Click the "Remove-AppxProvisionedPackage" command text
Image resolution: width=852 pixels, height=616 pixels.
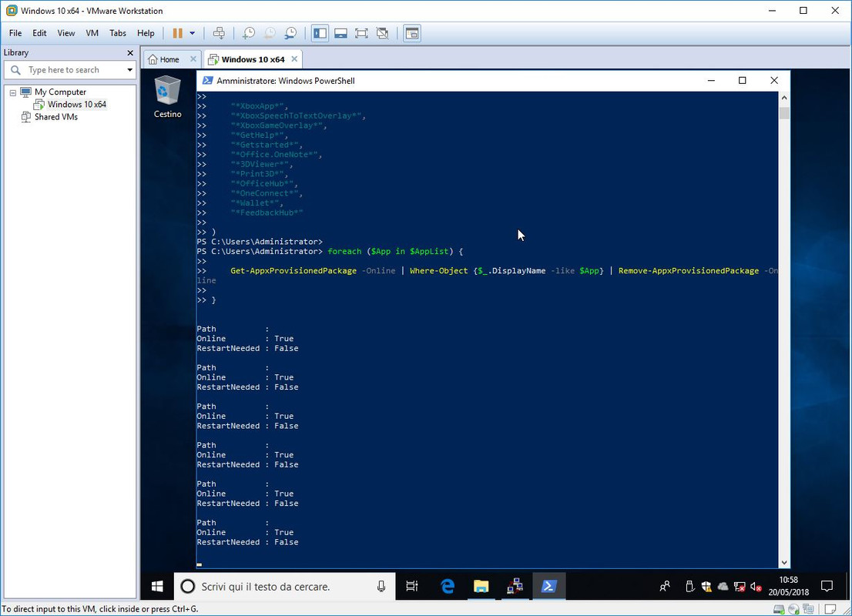[689, 270]
